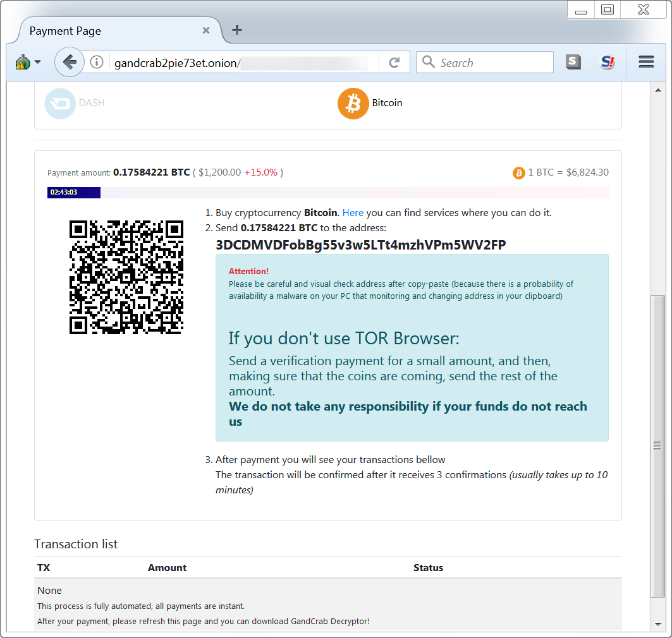Click the +15.0% surcharge text

click(x=261, y=172)
